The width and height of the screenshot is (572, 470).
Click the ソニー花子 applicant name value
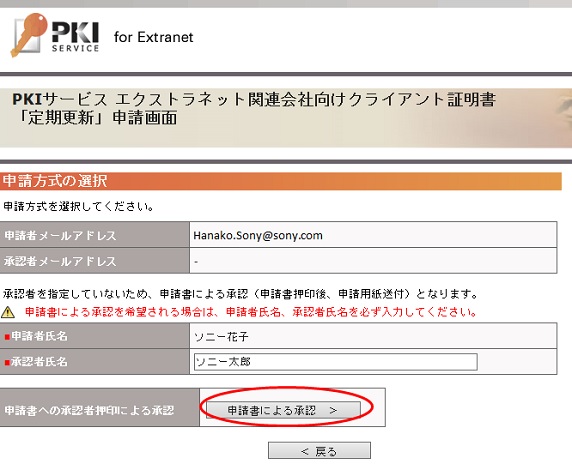[x=221, y=336]
